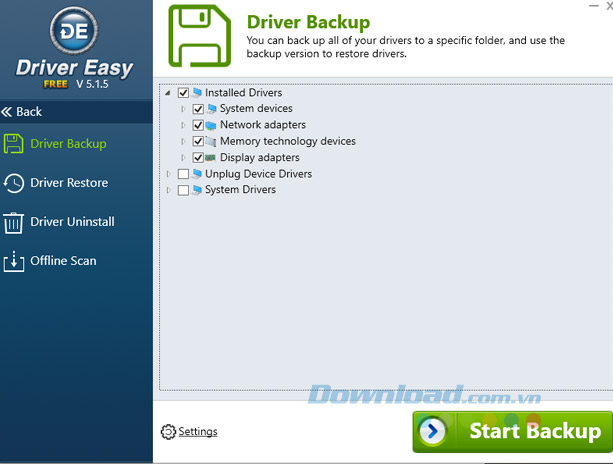Screen dimensions: 613x464
Task: Click the Start Backup button
Action: 513,432
